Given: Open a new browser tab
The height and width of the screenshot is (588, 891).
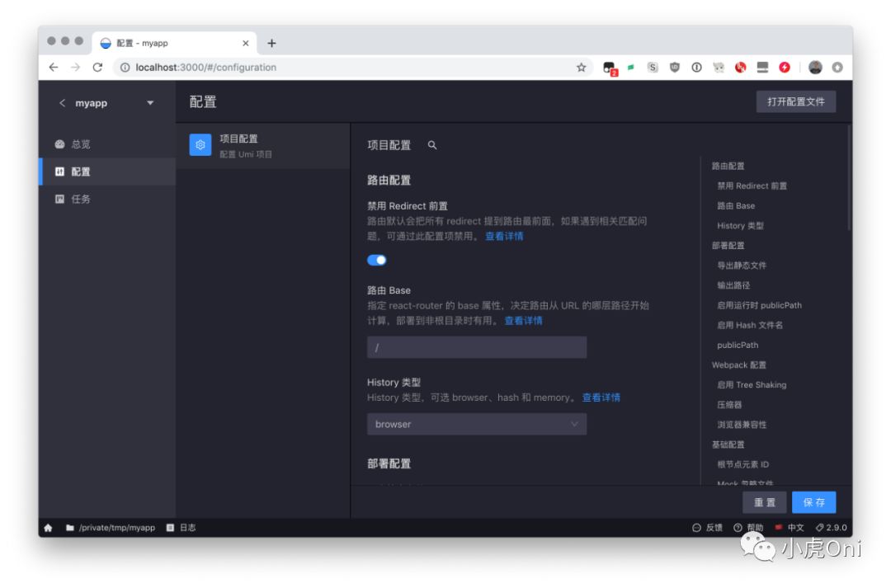Looking at the screenshot, I should pyautogui.click(x=271, y=43).
